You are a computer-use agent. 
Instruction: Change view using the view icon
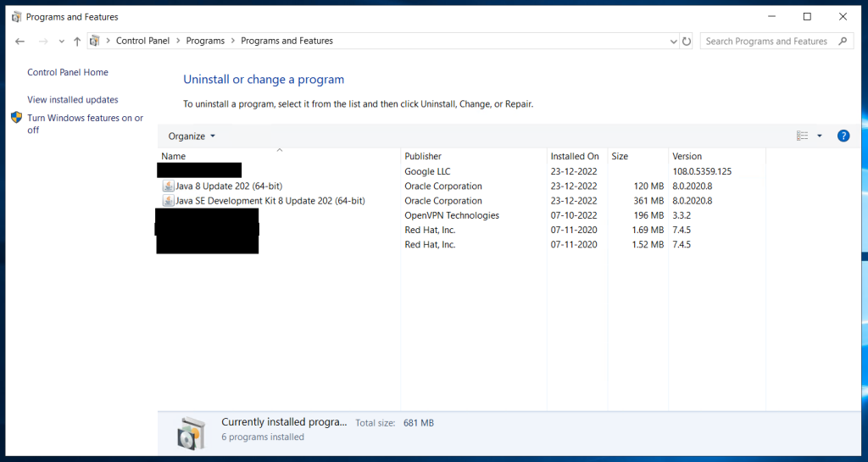[802, 136]
